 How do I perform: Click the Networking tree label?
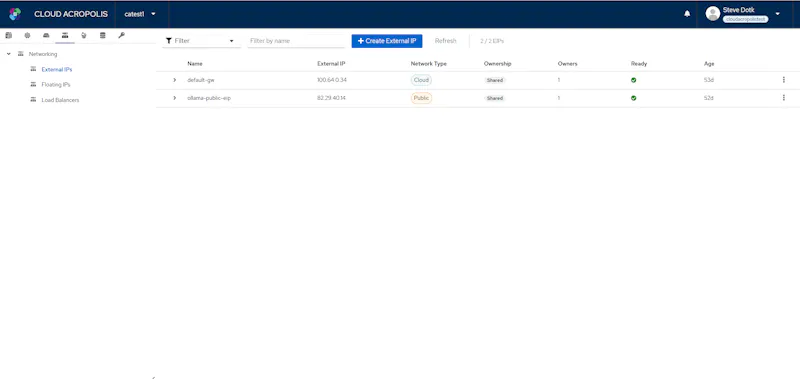click(x=43, y=54)
